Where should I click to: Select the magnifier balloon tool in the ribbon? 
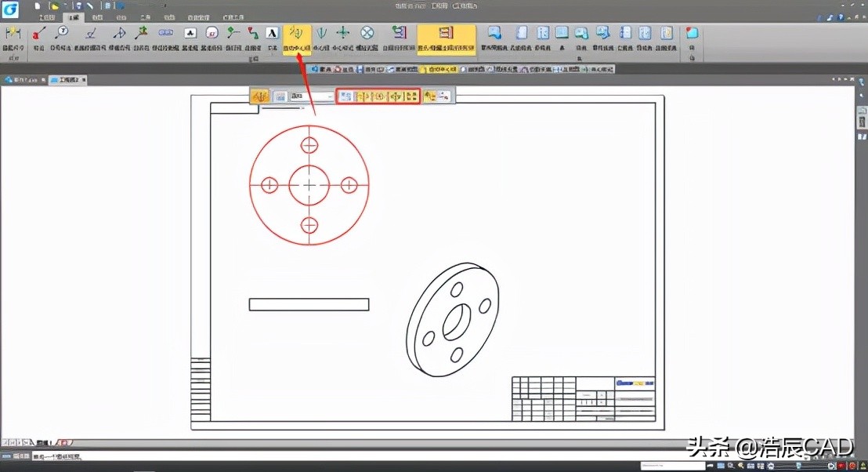(61, 38)
